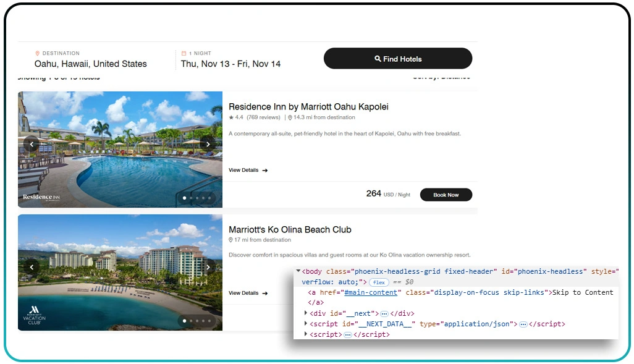The image size is (634, 364).
Task: Collapse the body element in the inspector
Action: click(x=297, y=271)
